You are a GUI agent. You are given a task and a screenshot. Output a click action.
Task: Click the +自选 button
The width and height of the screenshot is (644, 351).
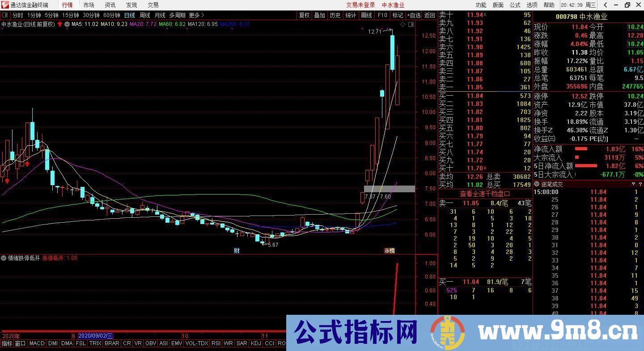click(x=413, y=15)
